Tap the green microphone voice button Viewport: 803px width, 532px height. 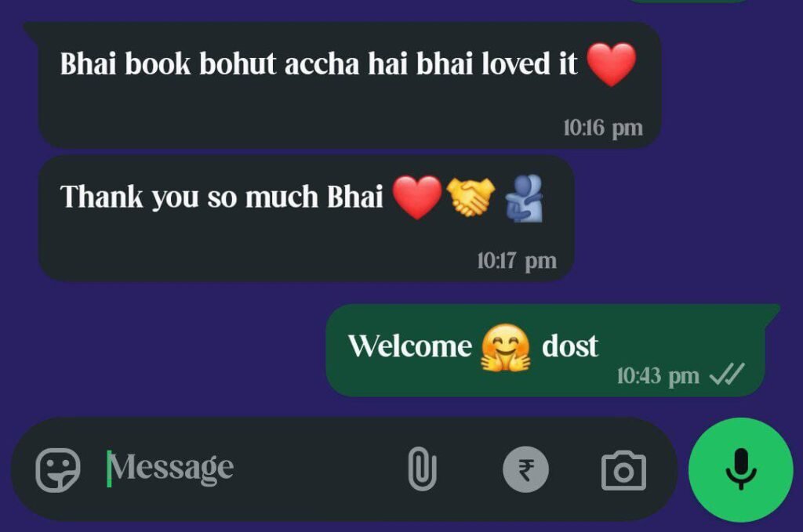[740, 469]
